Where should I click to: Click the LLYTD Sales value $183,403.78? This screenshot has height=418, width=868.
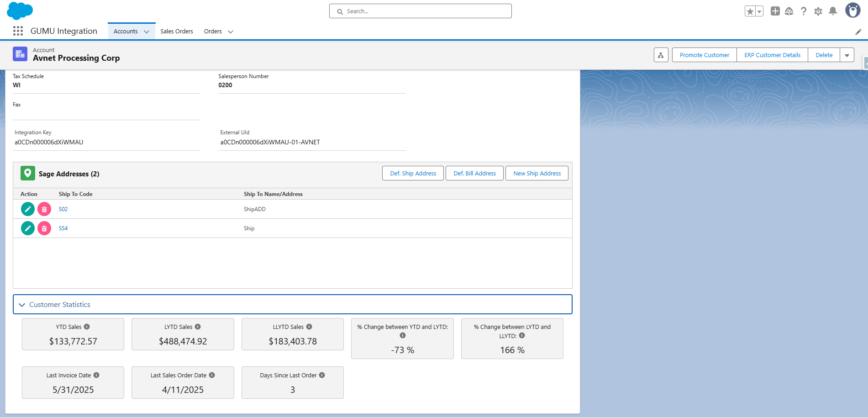(293, 341)
